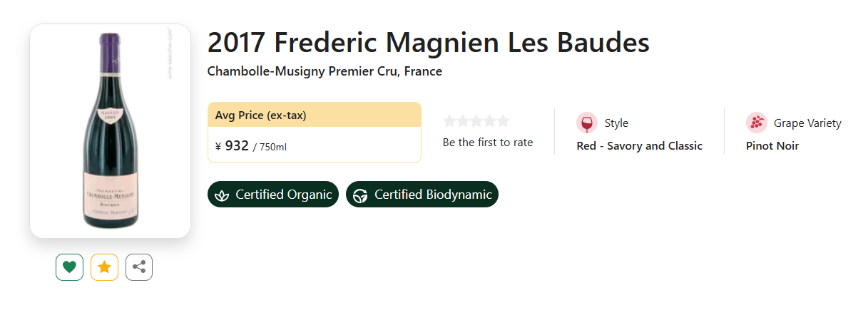
Task: Open the wine bottle thumbnail image
Action: click(110, 130)
